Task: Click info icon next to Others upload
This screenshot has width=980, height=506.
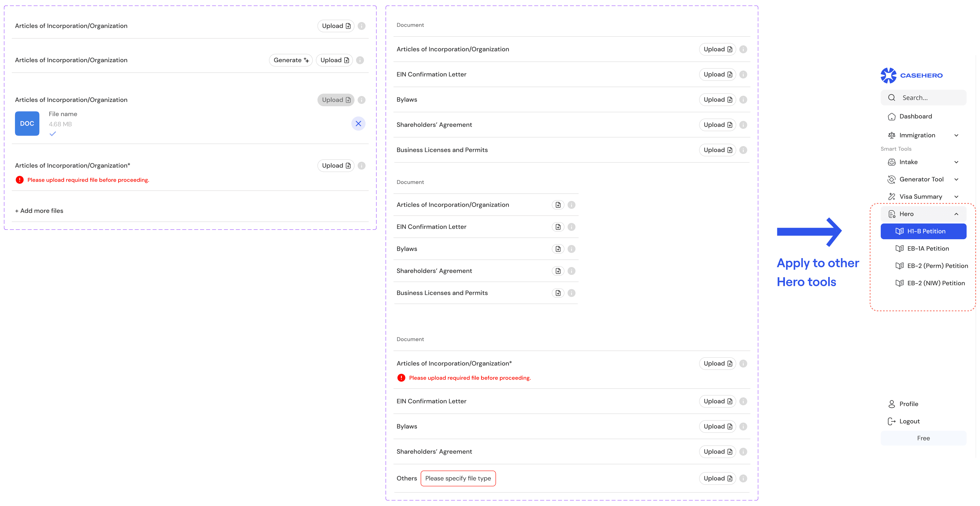Action: tap(743, 479)
